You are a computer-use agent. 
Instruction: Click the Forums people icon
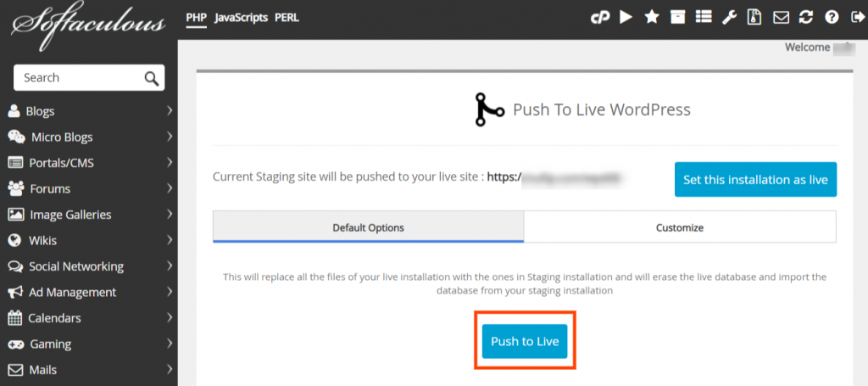click(x=16, y=189)
